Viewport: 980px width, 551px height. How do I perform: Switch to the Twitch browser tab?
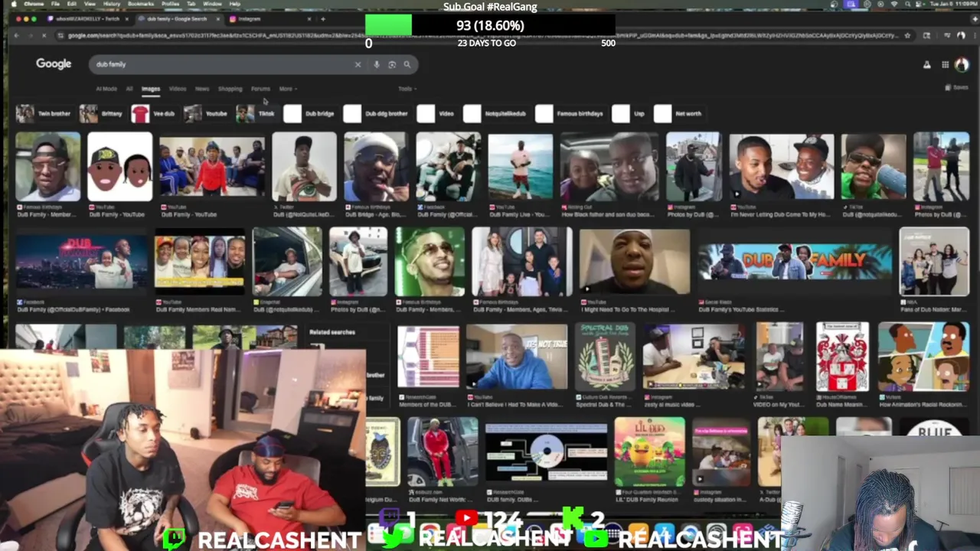pos(88,18)
